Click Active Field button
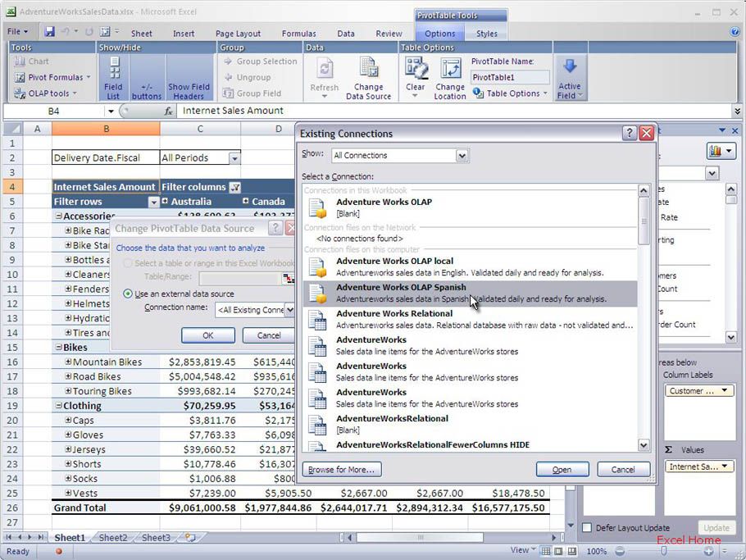 coord(570,78)
